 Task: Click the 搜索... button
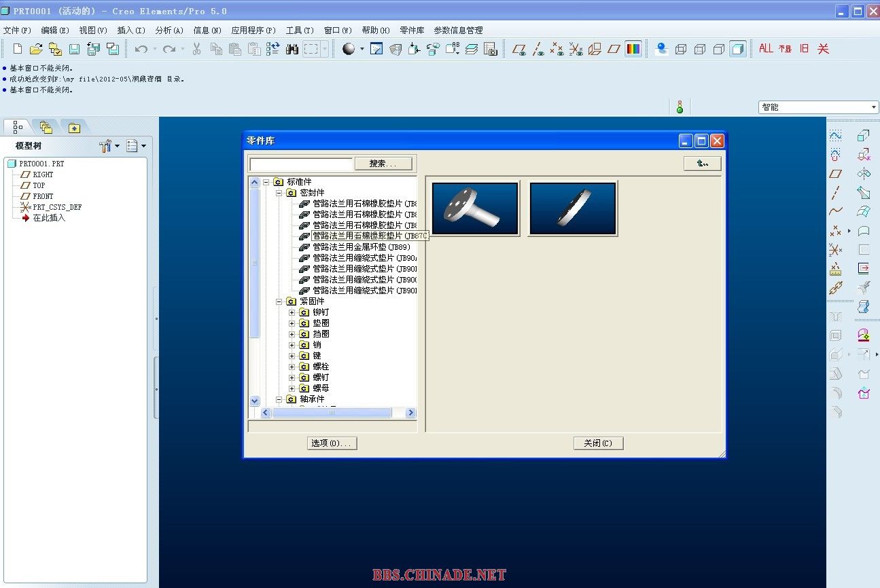pos(383,164)
